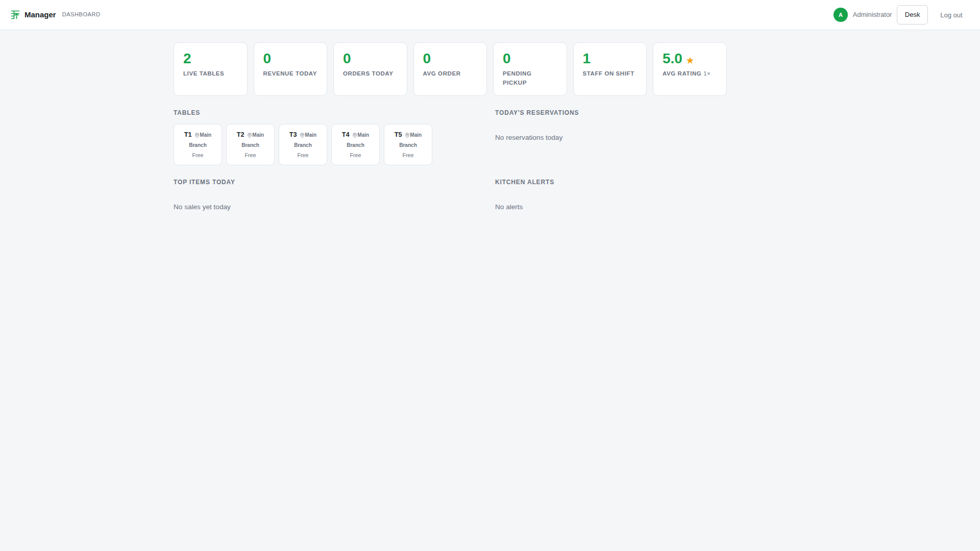Viewport: 980px width, 551px height.
Task: Click the 'No reservations today' text
Action: [x=529, y=138]
